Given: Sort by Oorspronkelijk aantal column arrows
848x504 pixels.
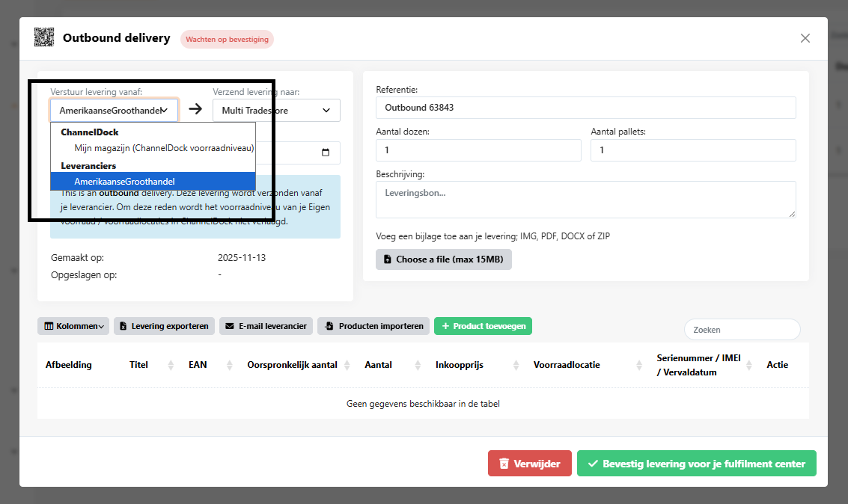Looking at the screenshot, I should 347,365.
